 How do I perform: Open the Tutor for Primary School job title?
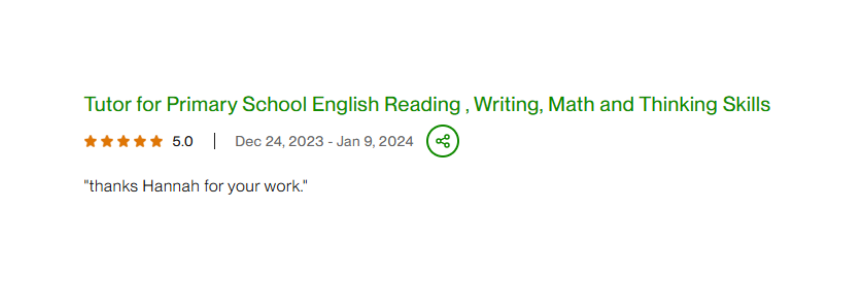[427, 104]
